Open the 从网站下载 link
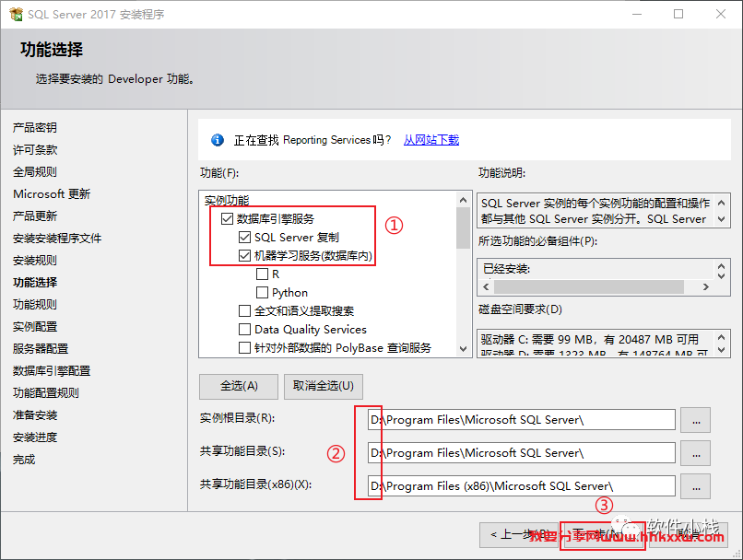 click(431, 140)
